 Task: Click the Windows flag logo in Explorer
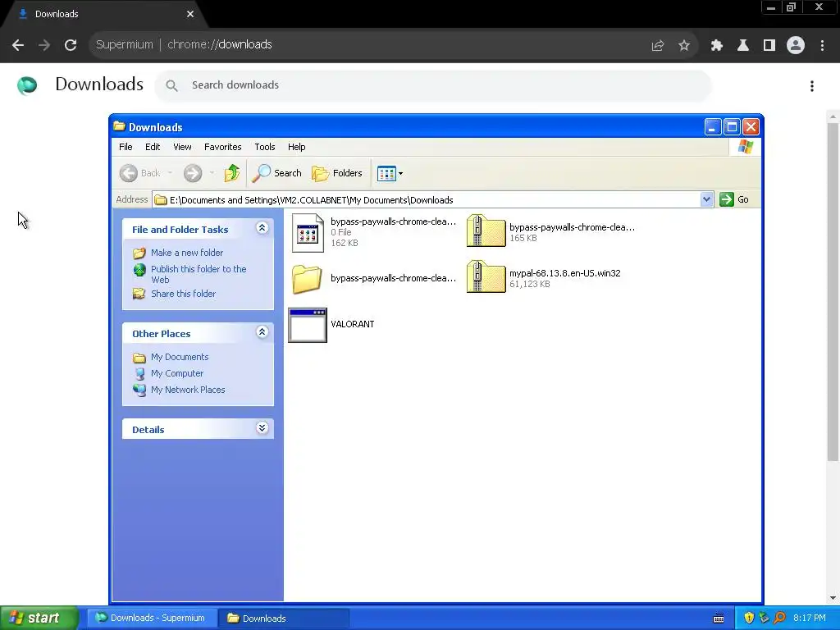click(x=745, y=147)
